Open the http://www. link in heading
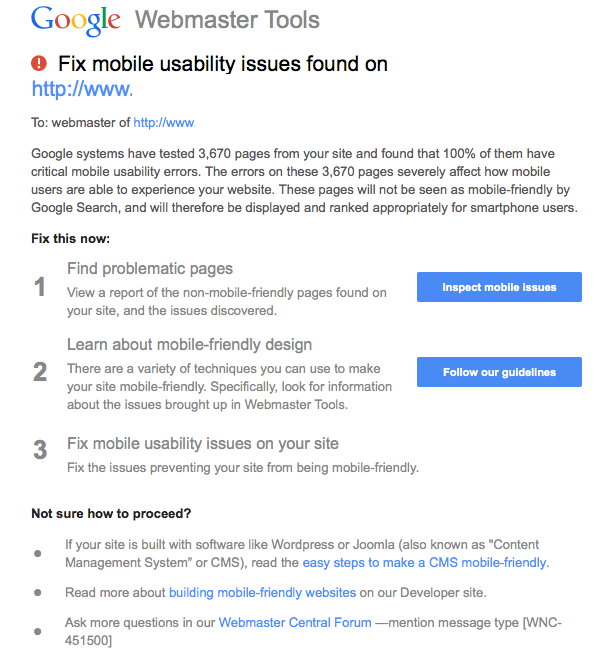This screenshot has width=615, height=659. tap(82, 89)
